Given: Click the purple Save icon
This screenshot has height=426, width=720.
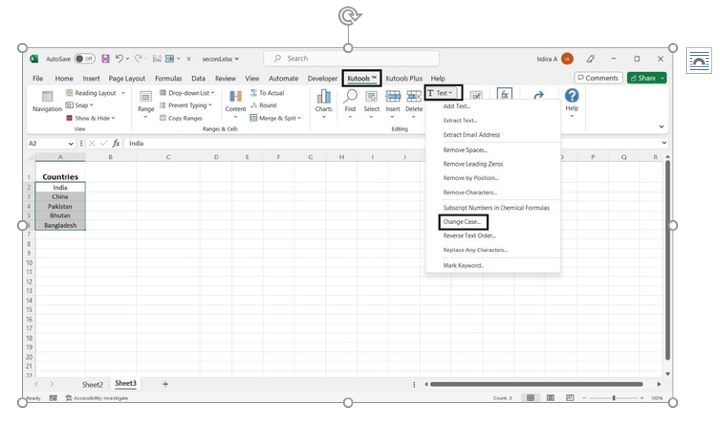Looking at the screenshot, I should [106, 58].
